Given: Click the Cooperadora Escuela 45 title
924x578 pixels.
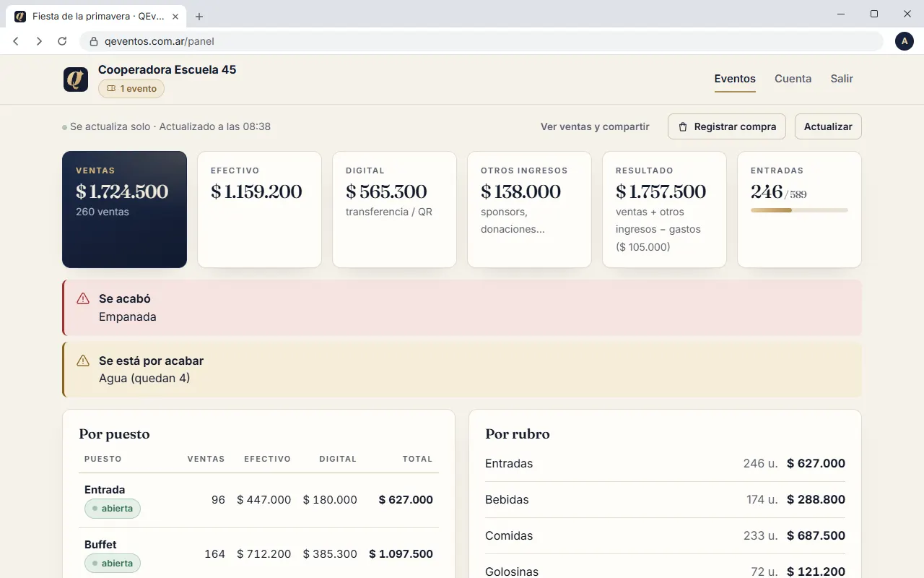Looking at the screenshot, I should 167,69.
